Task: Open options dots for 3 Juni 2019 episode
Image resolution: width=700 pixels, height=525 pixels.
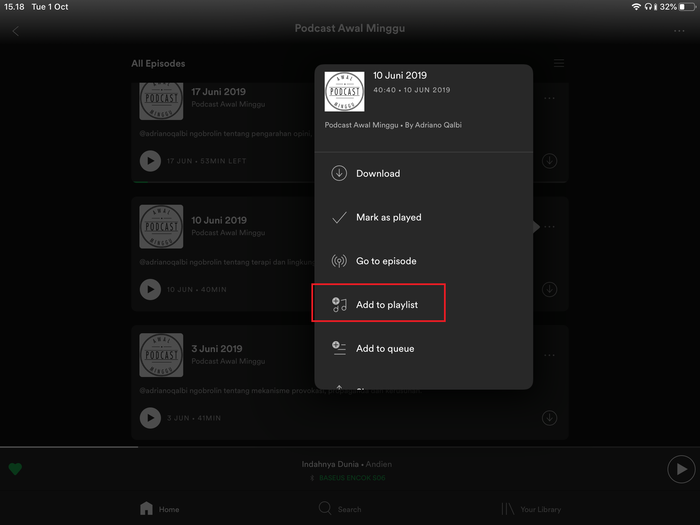Action: coord(549,355)
